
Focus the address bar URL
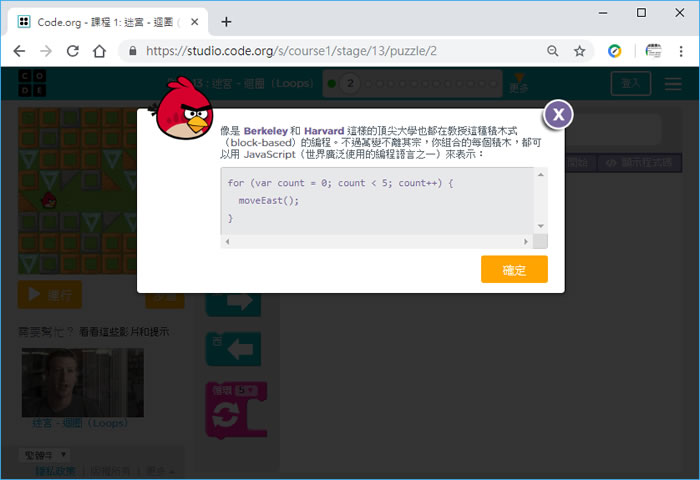click(292, 51)
